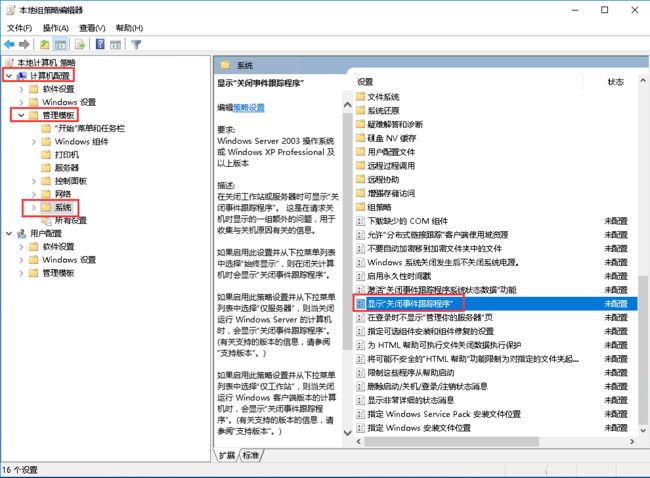Open the 文件(F) menu
Image resolution: width=650 pixels, height=478 pixels.
19,28
